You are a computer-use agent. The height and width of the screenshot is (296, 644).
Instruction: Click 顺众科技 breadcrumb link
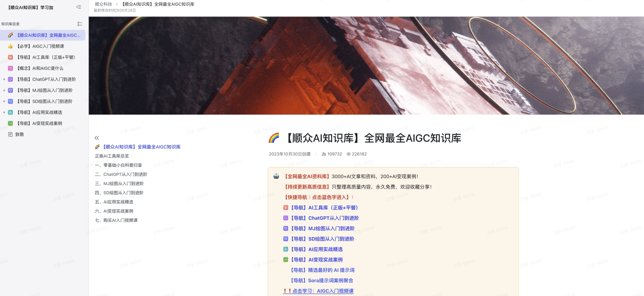[103, 4]
